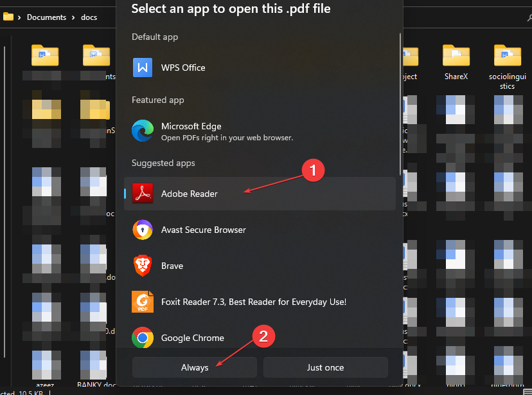This screenshot has width=532, height=395.
Task: Choose the Microsoft Edge icon
Action: coord(143,131)
